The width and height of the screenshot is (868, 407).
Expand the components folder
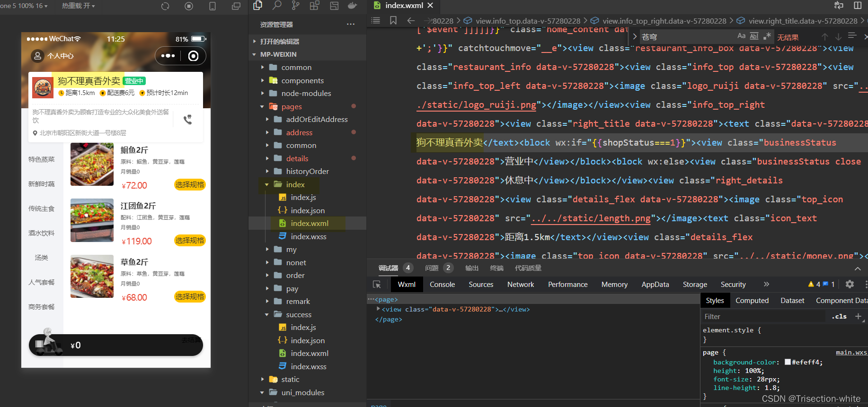point(302,80)
